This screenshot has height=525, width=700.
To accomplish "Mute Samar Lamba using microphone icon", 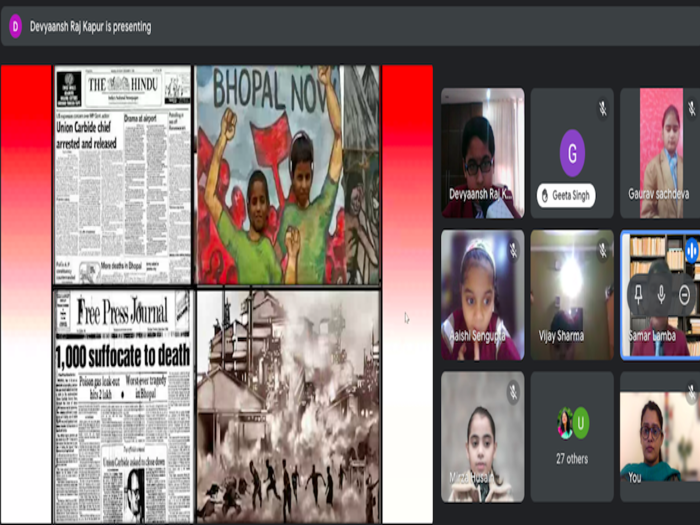I will [661, 295].
